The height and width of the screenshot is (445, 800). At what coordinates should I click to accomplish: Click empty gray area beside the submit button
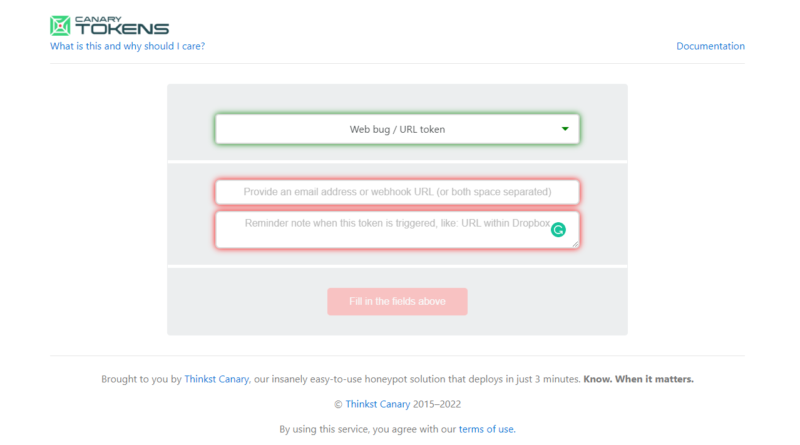pyautogui.click(x=546, y=302)
